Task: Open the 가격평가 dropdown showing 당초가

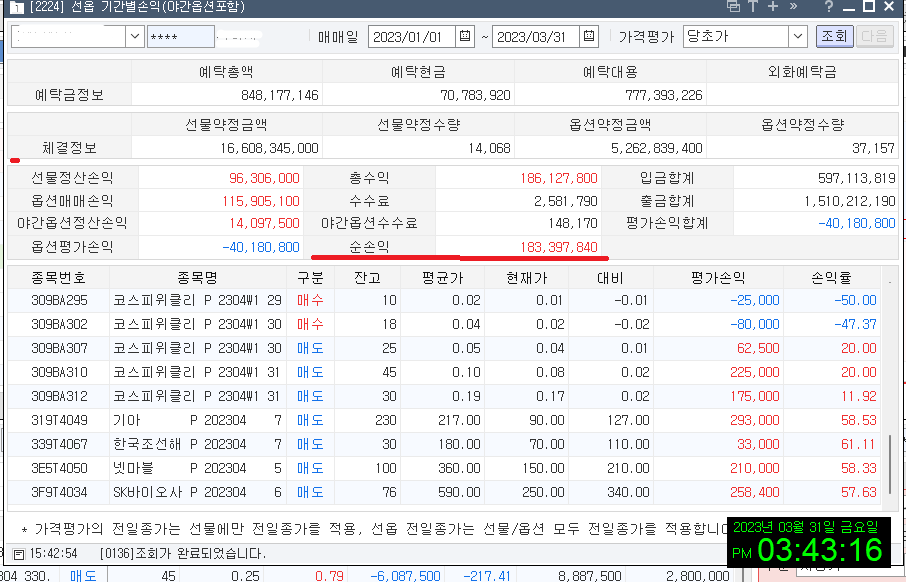Action: (798, 34)
